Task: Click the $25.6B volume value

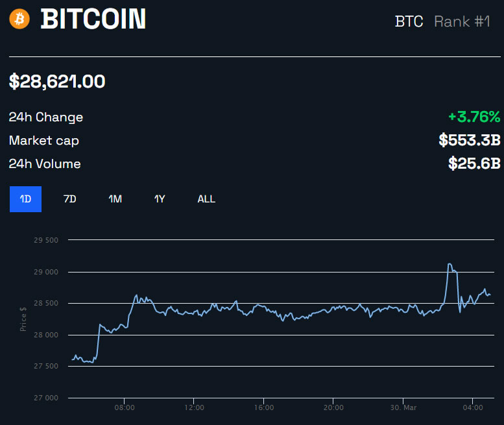Action: click(x=474, y=164)
